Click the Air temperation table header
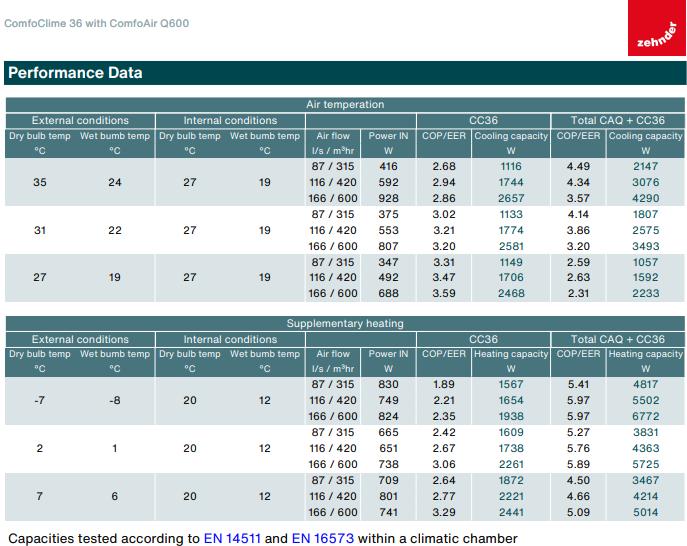This screenshot has width=687, height=546. coord(345,104)
